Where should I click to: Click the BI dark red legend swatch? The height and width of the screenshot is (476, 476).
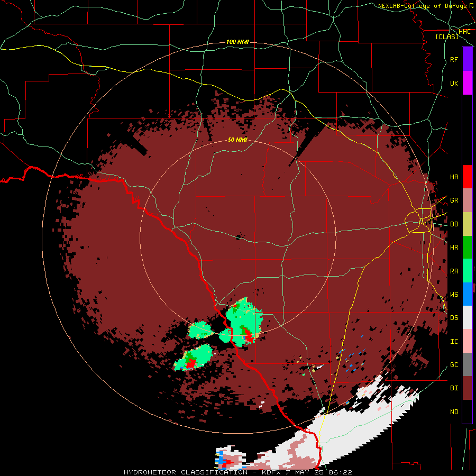(x=467, y=388)
